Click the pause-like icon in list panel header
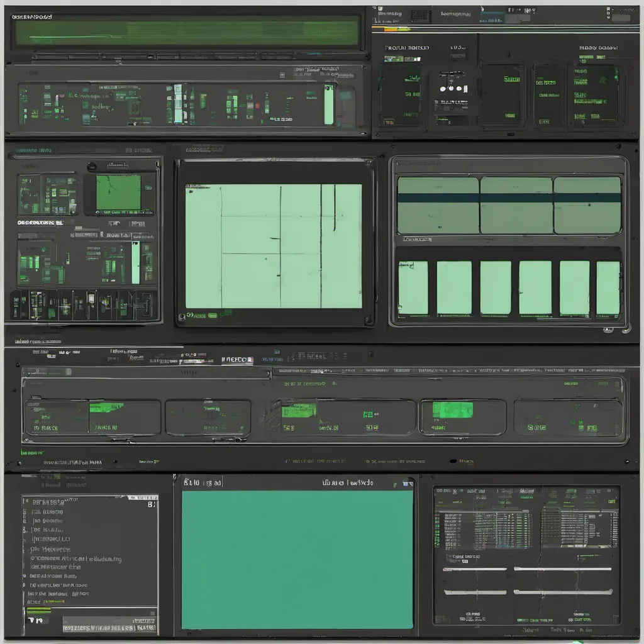 point(151,503)
